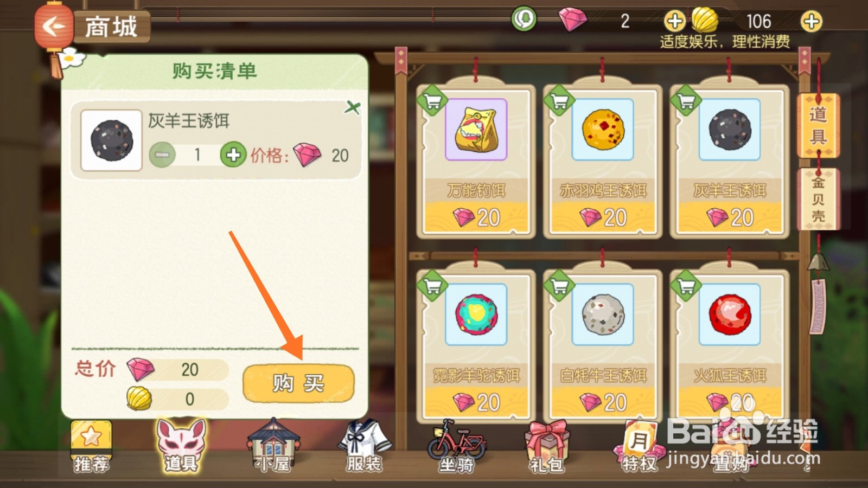Image resolution: width=868 pixels, height=488 pixels.
Task: Add gold shells with the plus icon
Action: 811,22
